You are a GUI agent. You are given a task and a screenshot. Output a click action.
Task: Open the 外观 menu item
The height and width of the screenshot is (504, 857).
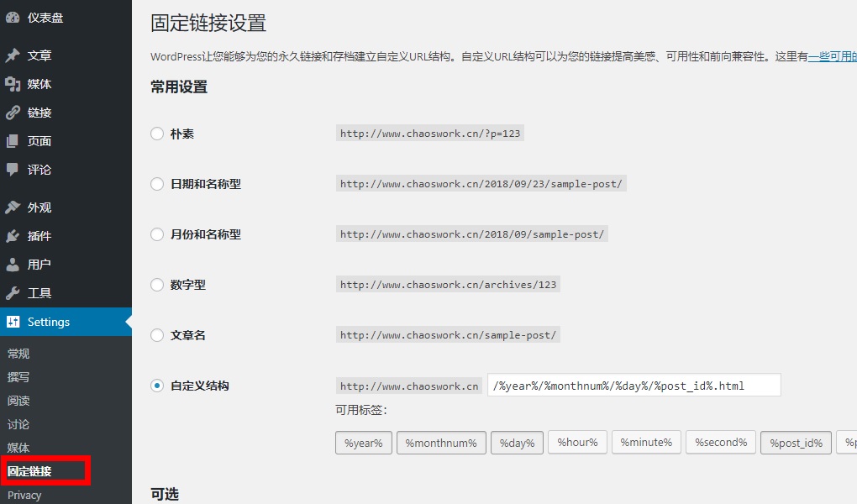click(66, 207)
